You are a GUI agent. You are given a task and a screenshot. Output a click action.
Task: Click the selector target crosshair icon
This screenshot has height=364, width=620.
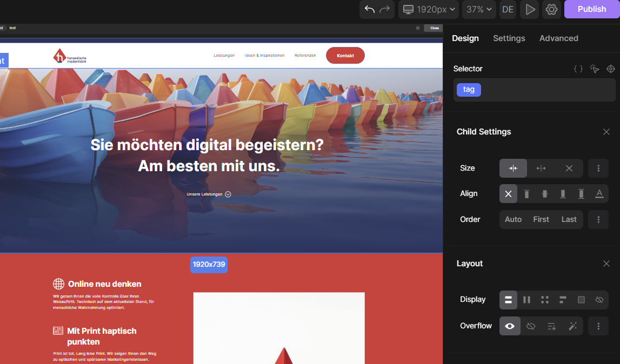tap(610, 69)
